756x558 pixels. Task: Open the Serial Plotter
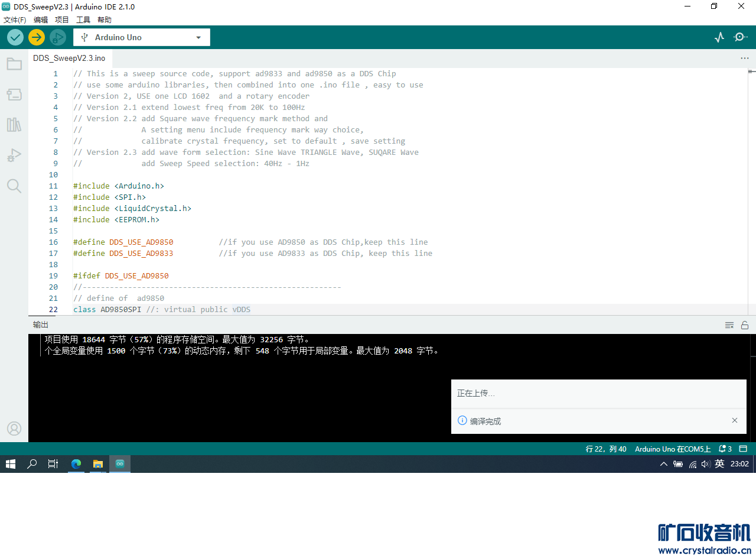click(x=719, y=37)
